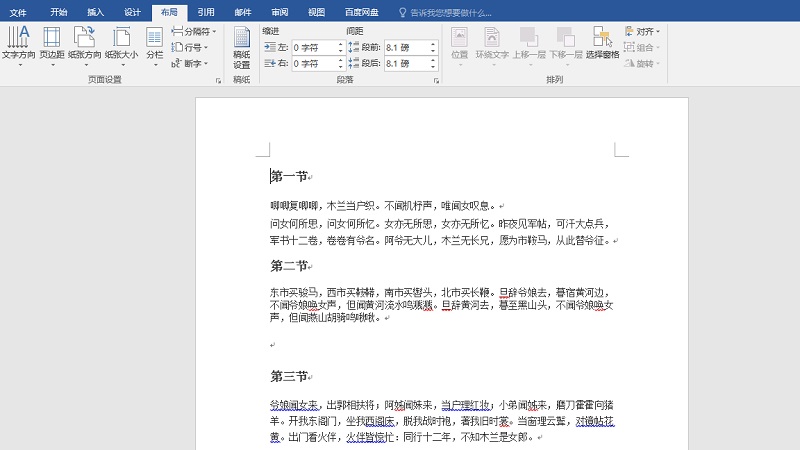Click the 告诉我您想要做什么 search box
800x450 pixels.
450,12
